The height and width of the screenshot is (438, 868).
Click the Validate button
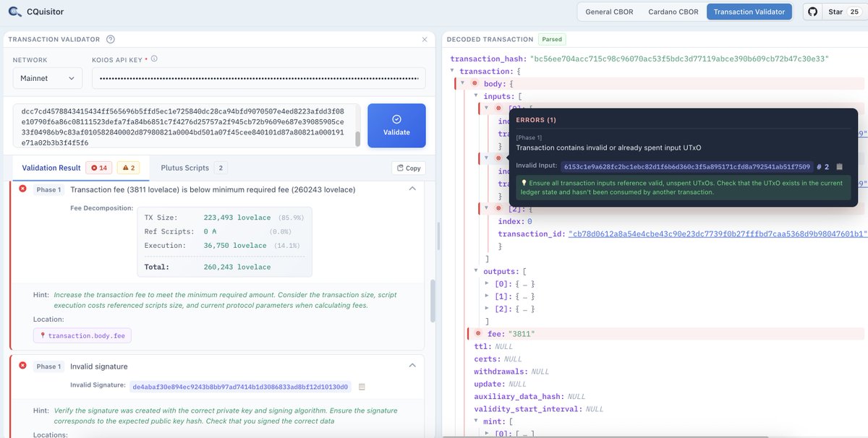tap(396, 125)
